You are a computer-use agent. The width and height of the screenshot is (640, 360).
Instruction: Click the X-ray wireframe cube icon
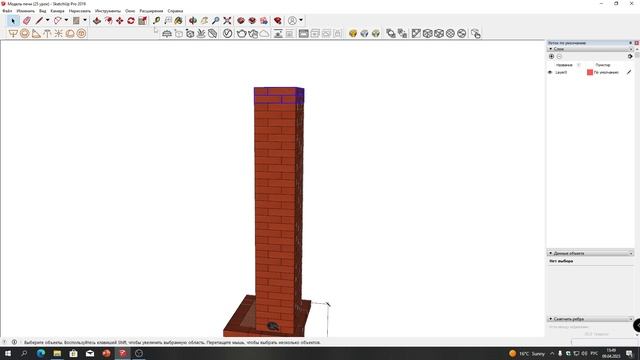coord(427,33)
